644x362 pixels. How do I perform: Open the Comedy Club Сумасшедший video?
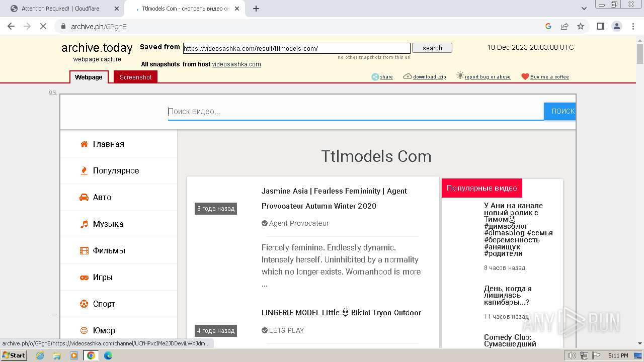coord(510,340)
